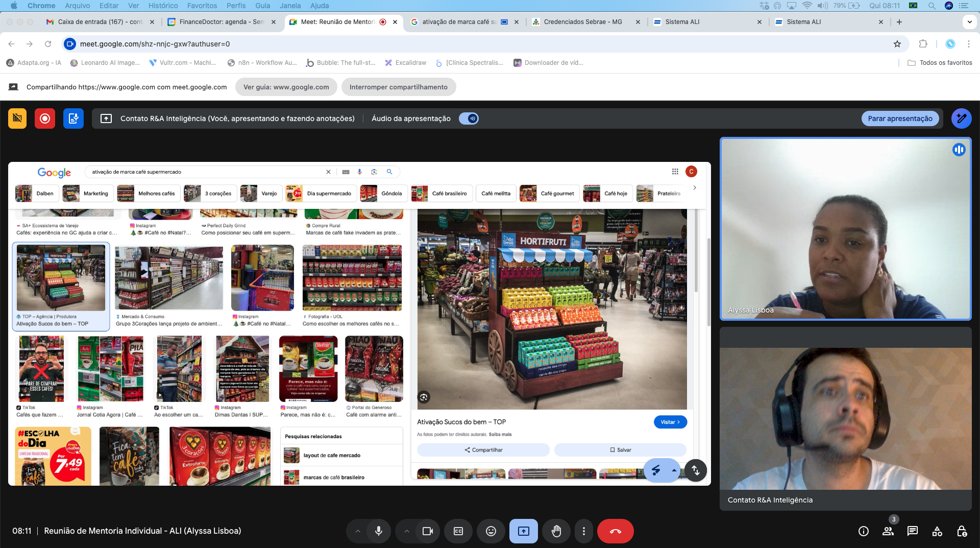Select the Café gourmet filter chip

[x=550, y=194]
